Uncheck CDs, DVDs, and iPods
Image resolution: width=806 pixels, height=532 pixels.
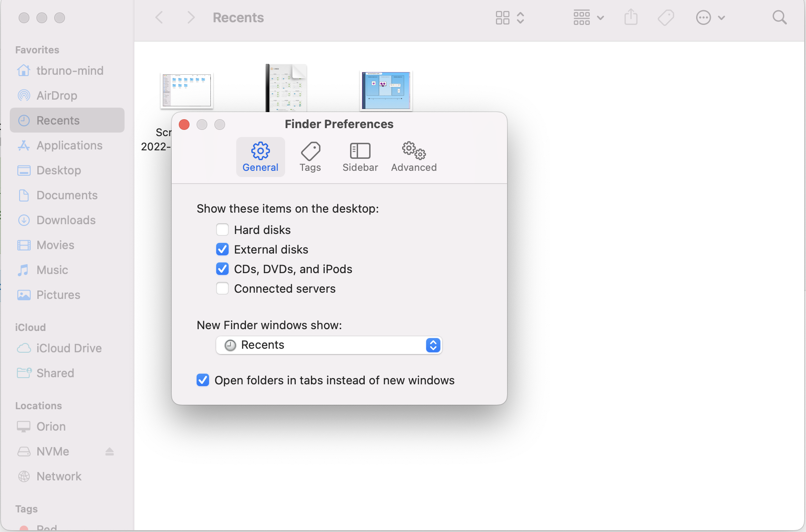222,269
